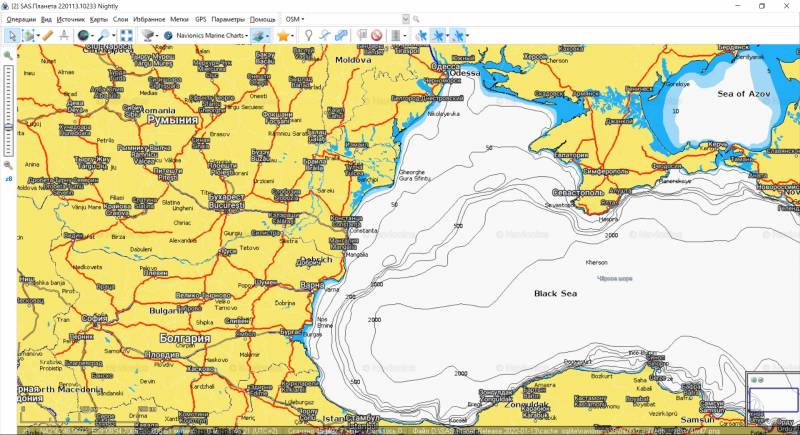Click the zoom out magnifier below slider
Image resolution: width=800 pixels, height=435 pixels.
click(8, 164)
